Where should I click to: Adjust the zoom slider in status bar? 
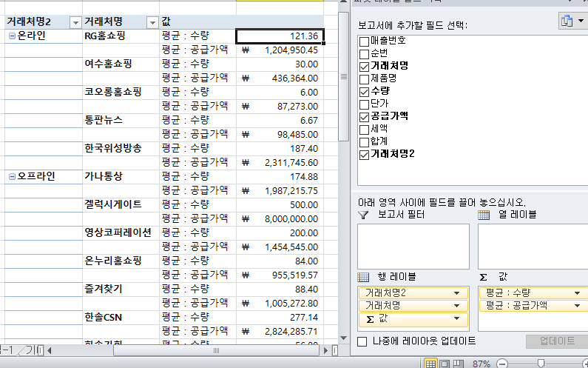542,363
